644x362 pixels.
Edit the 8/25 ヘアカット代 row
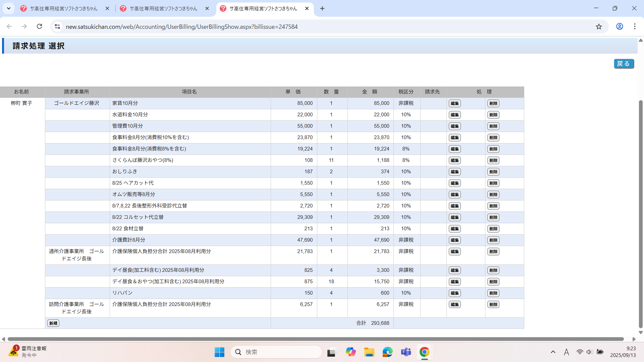click(454, 183)
